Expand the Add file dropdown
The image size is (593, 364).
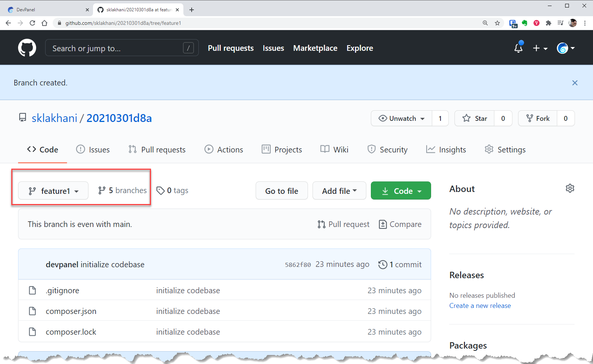pos(339,191)
